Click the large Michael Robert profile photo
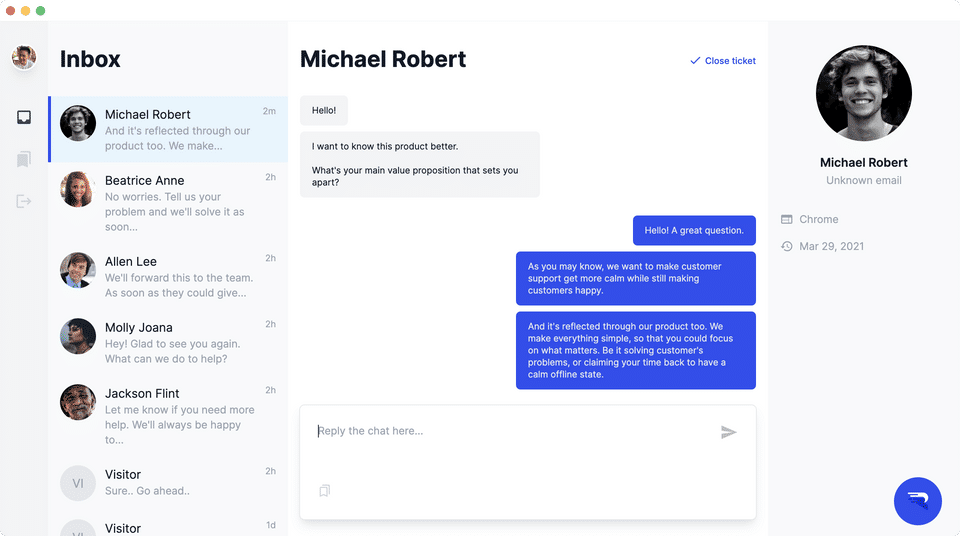 863,93
